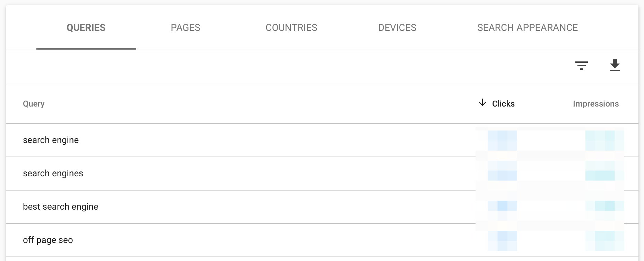Open the "search engines" query row
This screenshot has height=261, width=644.
point(53,173)
